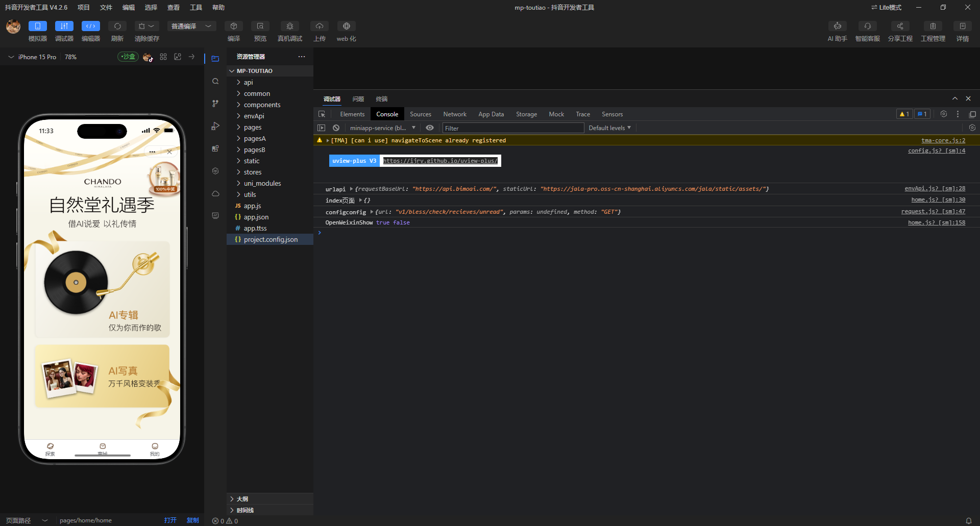Switch to the Network tab

tap(454, 114)
